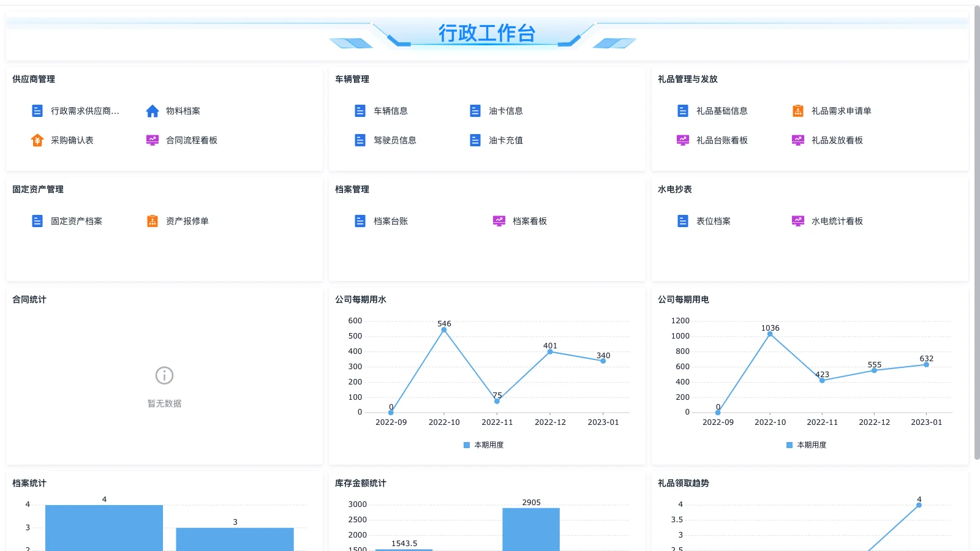Click the 礼品管理与发放 section heading
The width and height of the screenshot is (980, 551).
(688, 79)
